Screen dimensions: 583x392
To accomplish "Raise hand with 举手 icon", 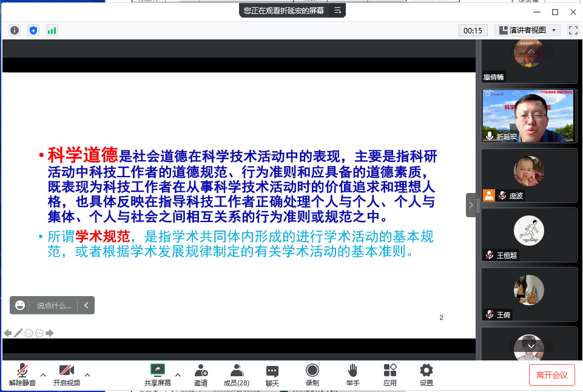I will click(x=353, y=374).
